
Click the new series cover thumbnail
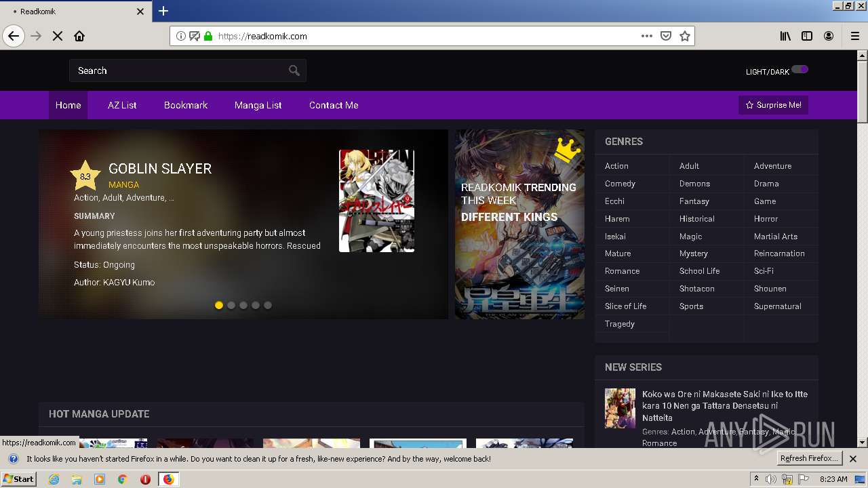(620, 408)
